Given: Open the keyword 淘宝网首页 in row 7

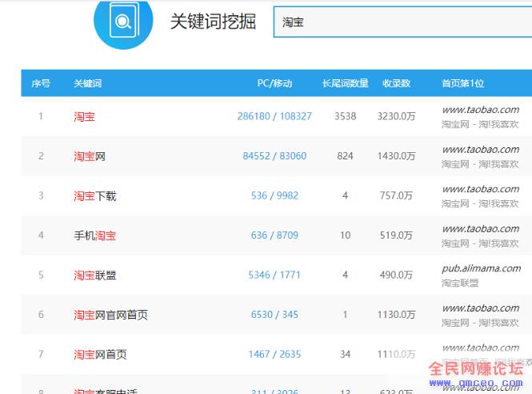Looking at the screenshot, I should tap(100, 355).
